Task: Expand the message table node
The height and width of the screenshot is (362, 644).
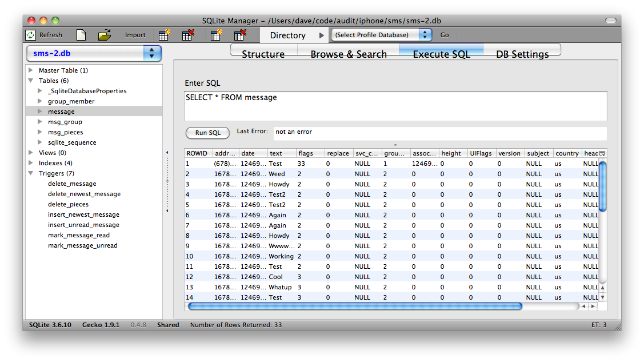Action: pos(40,112)
